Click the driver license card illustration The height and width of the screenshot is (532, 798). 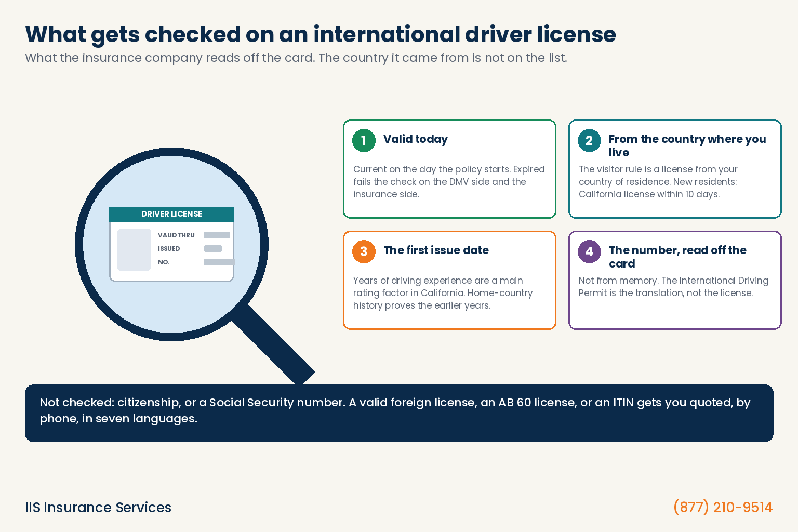click(171, 244)
